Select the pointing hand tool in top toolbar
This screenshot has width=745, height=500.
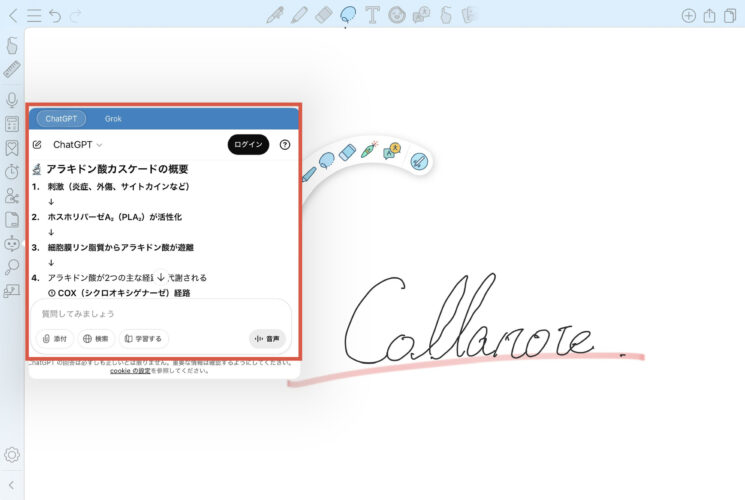point(446,15)
